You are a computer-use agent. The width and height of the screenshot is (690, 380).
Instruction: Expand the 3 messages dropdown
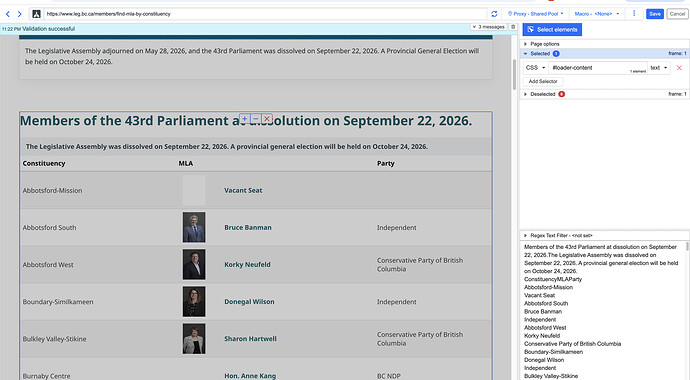click(489, 27)
